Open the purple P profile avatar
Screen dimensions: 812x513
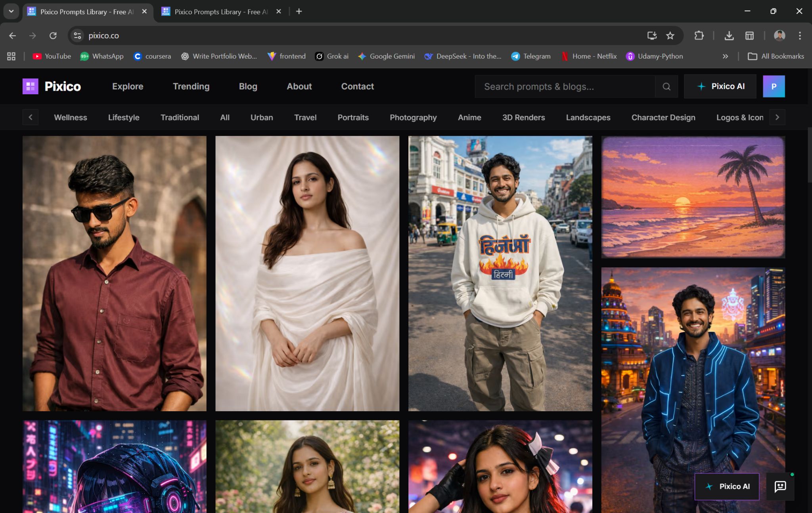point(774,86)
